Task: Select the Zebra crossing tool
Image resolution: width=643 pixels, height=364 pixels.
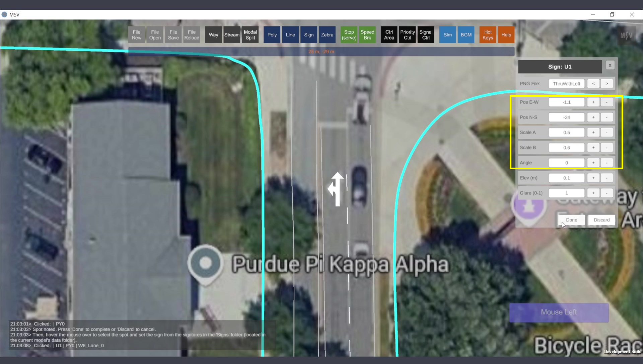Action: (327, 35)
